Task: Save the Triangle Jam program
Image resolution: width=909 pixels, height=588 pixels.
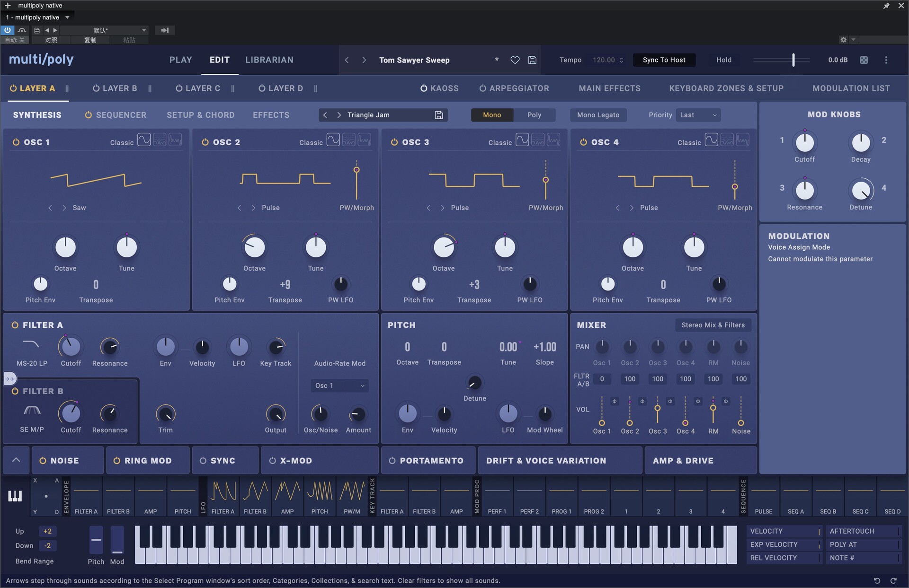Action: 439,115
